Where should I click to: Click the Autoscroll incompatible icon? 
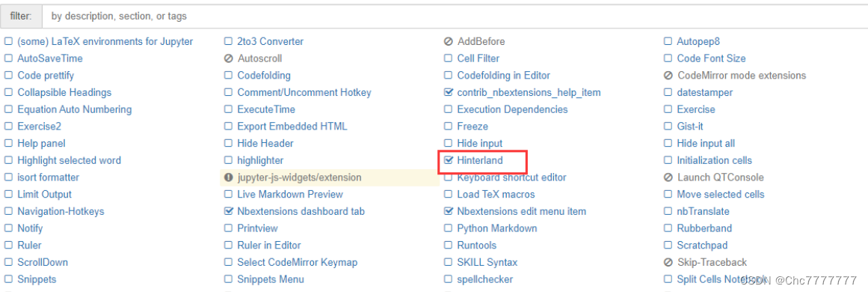tap(229, 58)
